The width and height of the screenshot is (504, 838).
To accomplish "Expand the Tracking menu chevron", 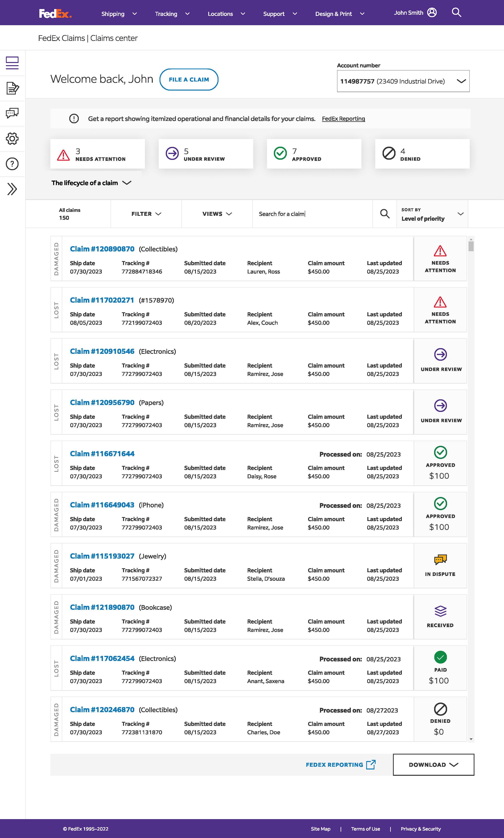I will click(x=187, y=14).
